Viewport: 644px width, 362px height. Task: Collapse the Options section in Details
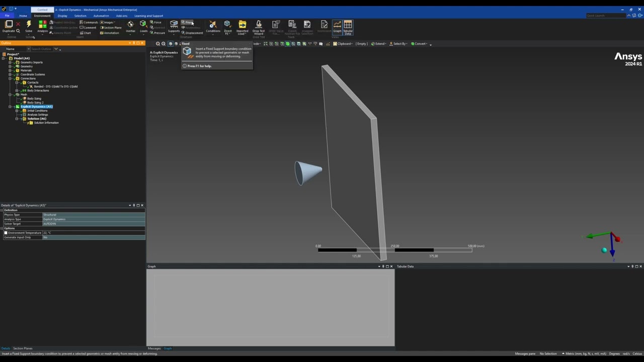(x=2, y=228)
